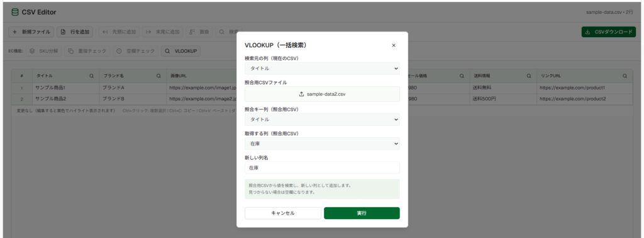Select the 送料500円 cell
The height and width of the screenshot is (238, 644).
[x=502, y=99]
